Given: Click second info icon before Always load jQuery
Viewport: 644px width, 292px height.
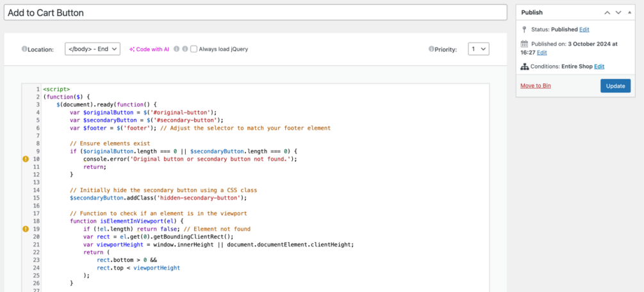Looking at the screenshot, I should coord(185,49).
